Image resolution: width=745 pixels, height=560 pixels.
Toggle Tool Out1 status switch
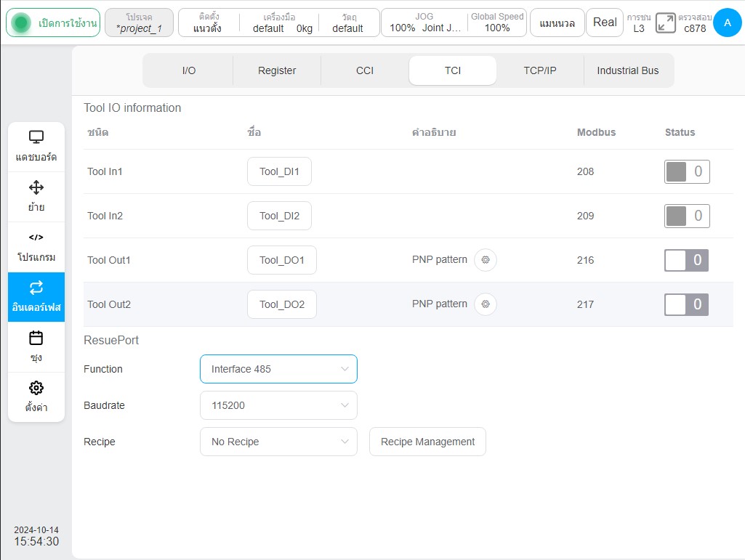[687, 260]
